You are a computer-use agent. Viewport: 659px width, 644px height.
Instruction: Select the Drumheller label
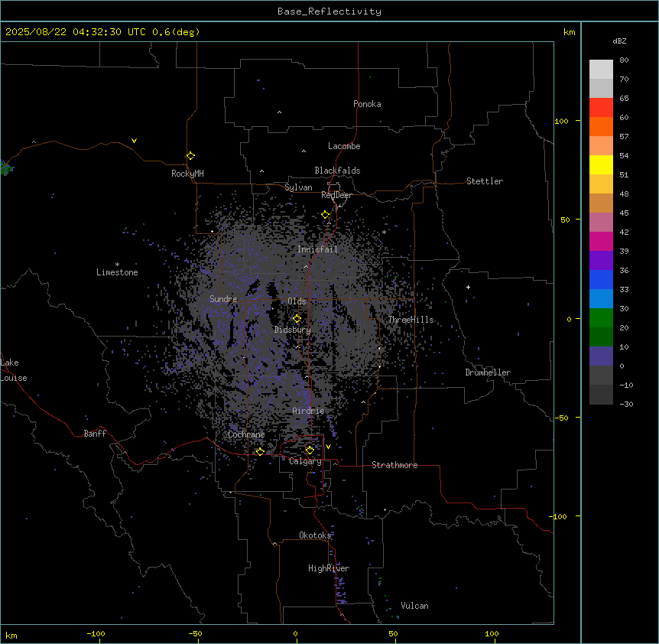pyautogui.click(x=488, y=372)
